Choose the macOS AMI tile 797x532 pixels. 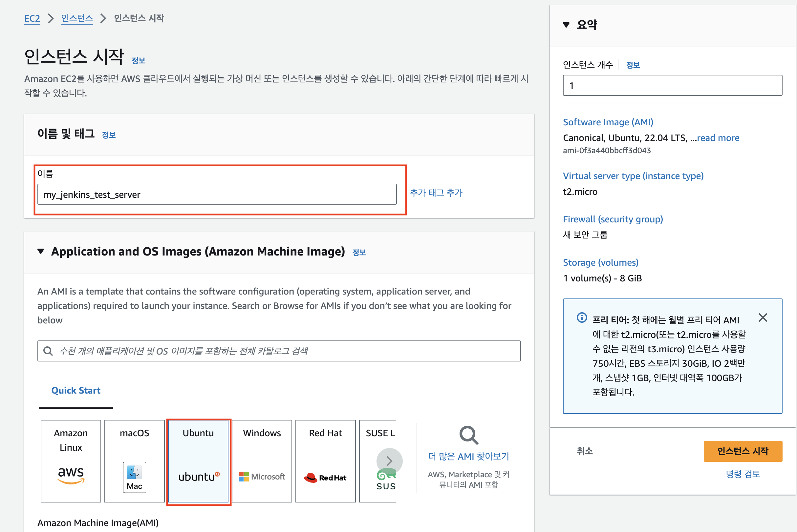[135, 460]
